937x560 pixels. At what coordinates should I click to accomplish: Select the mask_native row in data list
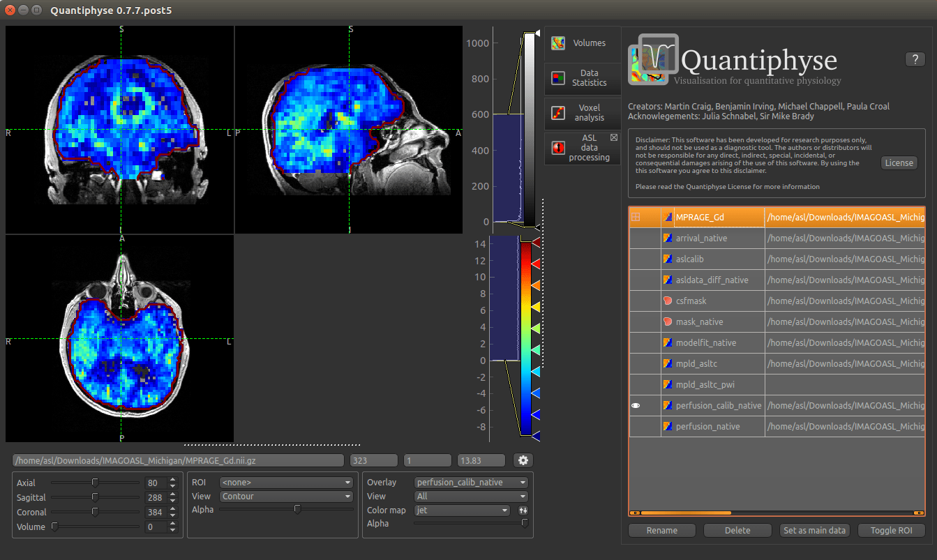(x=712, y=321)
